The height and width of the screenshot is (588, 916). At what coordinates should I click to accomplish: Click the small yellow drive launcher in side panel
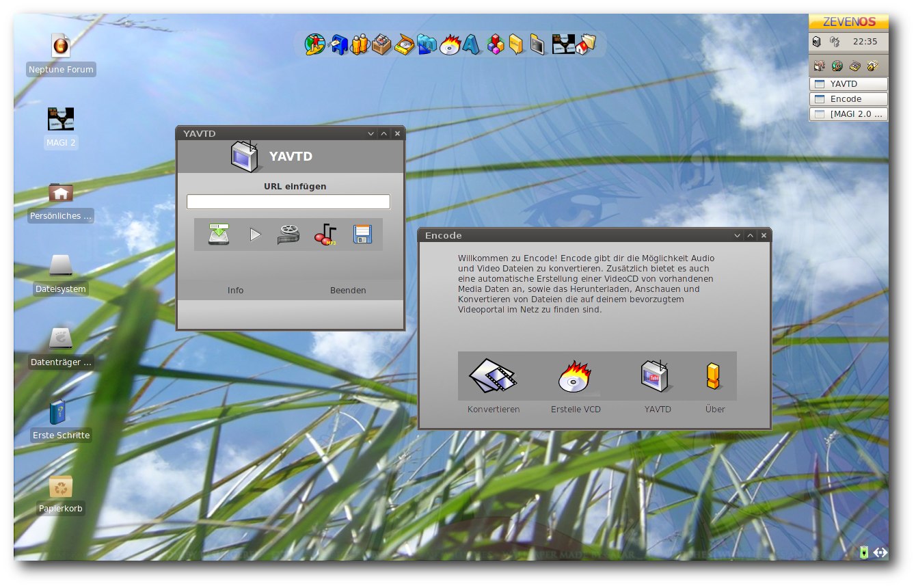click(x=854, y=66)
